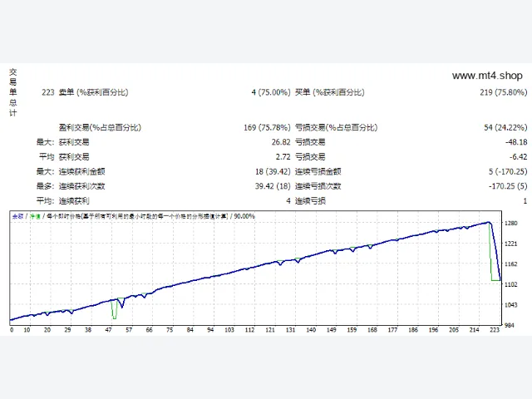Click the 卖单 (%获利百分比) label

94,92
